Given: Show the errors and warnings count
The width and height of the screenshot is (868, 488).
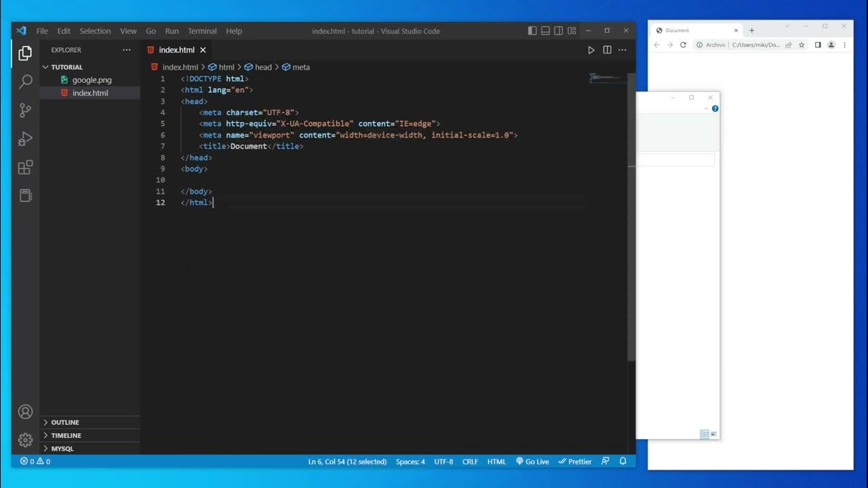Looking at the screenshot, I should [x=35, y=462].
